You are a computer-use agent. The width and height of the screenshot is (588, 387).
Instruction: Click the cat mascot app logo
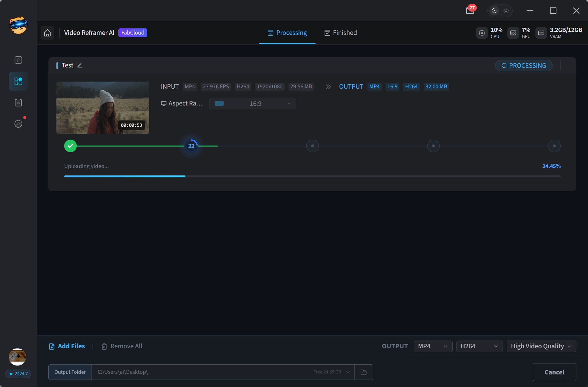point(18,25)
